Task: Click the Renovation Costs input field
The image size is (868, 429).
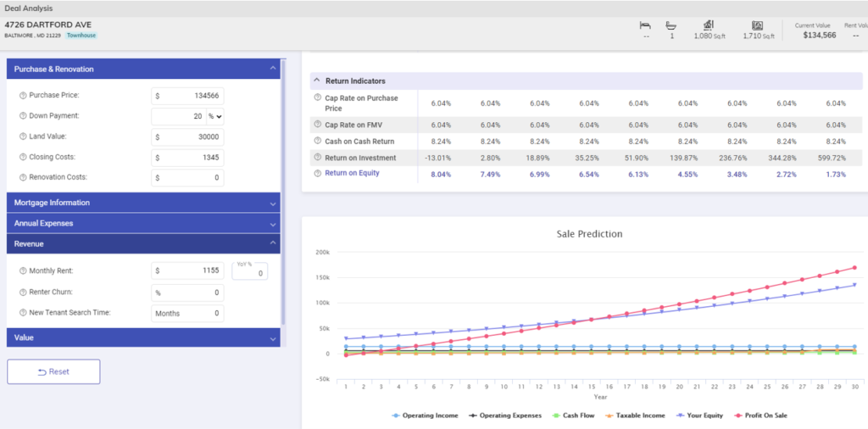Action: 187,178
